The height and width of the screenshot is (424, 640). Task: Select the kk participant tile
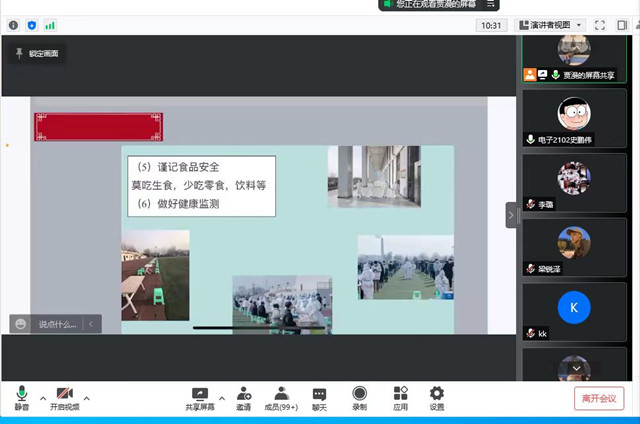click(x=574, y=312)
